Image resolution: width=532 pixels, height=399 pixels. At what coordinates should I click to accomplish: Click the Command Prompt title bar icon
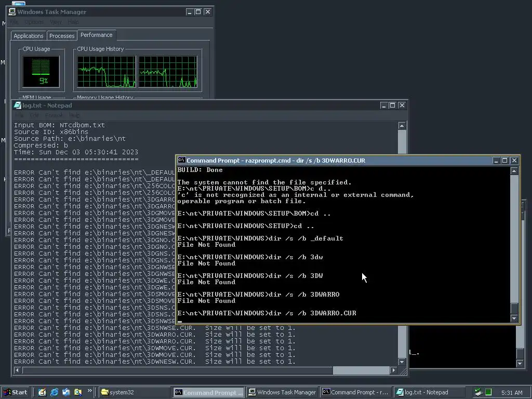(x=181, y=160)
